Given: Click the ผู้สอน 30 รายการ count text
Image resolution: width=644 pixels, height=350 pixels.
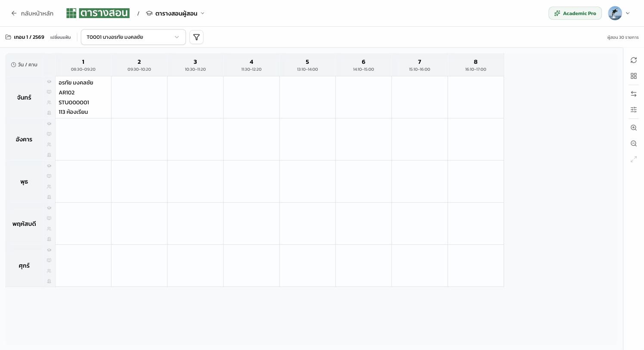Looking at the screenshot, I should pyautogui.click(x=623, y=37).
